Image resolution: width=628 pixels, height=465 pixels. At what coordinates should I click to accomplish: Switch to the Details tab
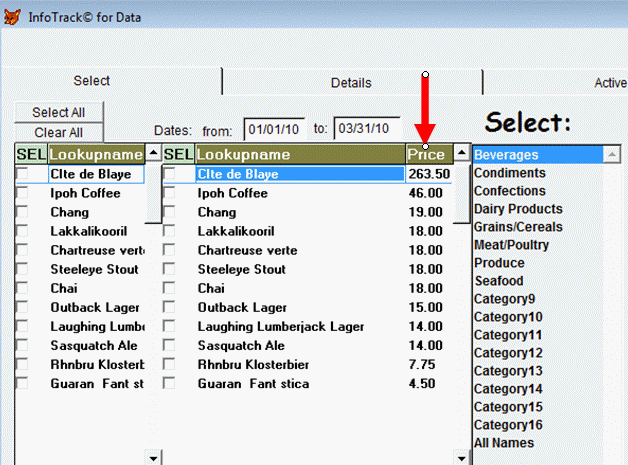(x=351, y=83)
